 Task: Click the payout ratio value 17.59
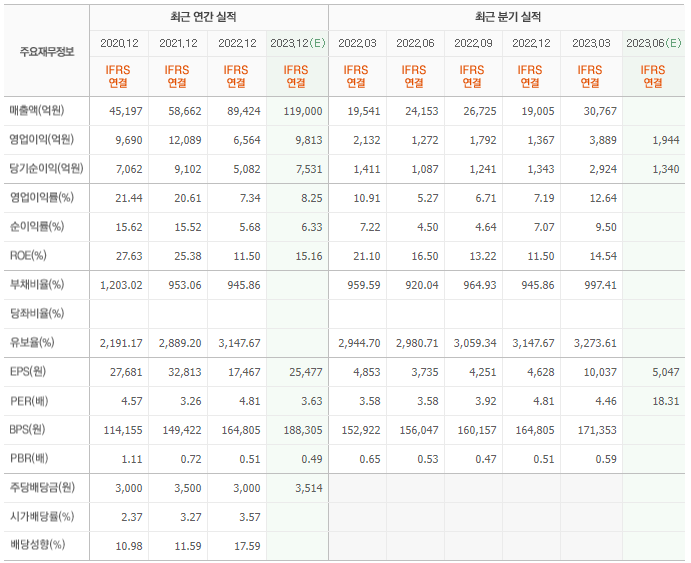[x=247, y=546]
